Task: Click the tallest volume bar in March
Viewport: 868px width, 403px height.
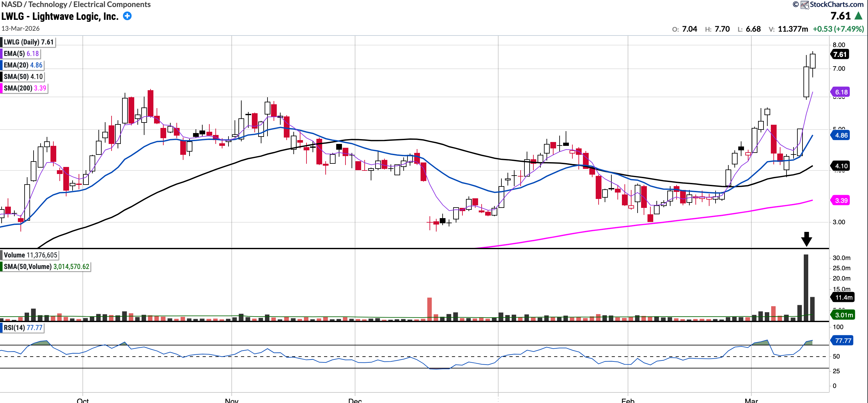Action: coord(806,287)
